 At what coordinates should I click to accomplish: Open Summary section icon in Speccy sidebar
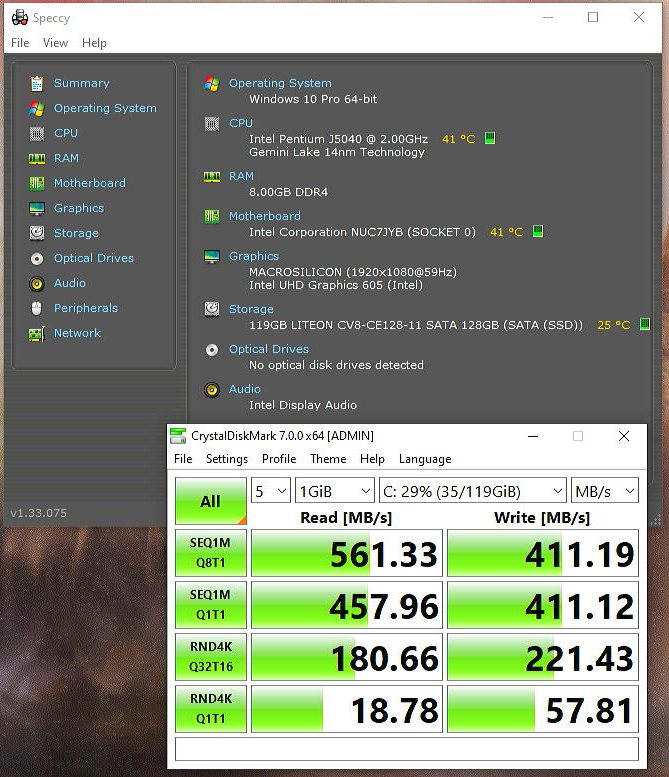37,83
